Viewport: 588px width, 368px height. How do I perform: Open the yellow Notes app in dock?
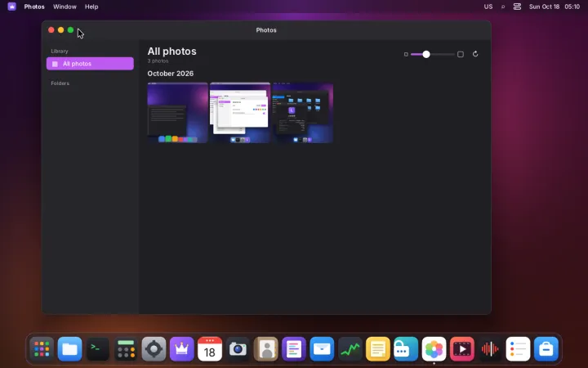(x=377, y=349)
